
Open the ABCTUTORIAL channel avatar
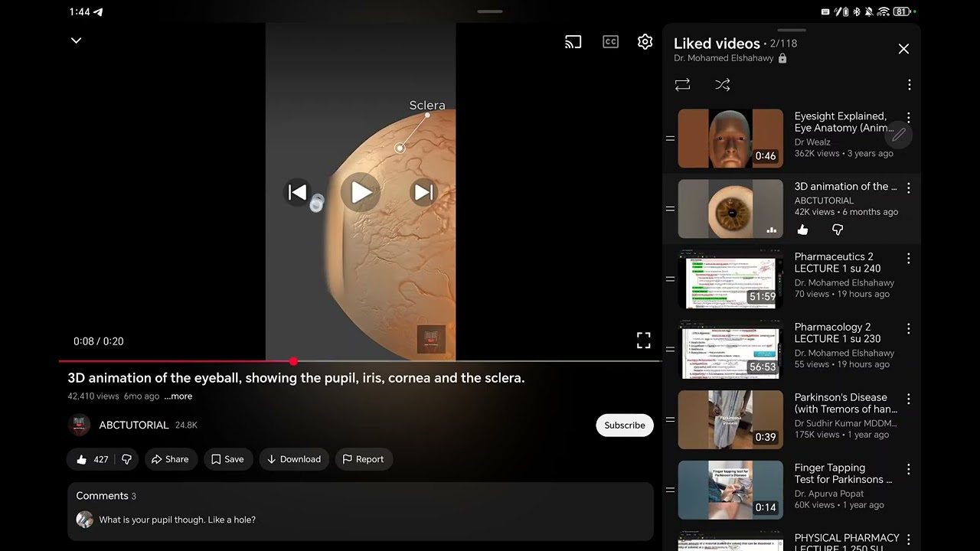point(80,425)
